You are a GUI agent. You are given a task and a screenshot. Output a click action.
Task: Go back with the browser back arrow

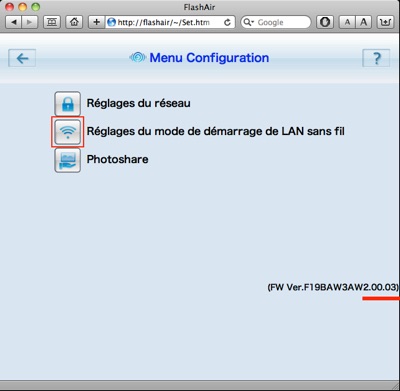tap(14, 22)
